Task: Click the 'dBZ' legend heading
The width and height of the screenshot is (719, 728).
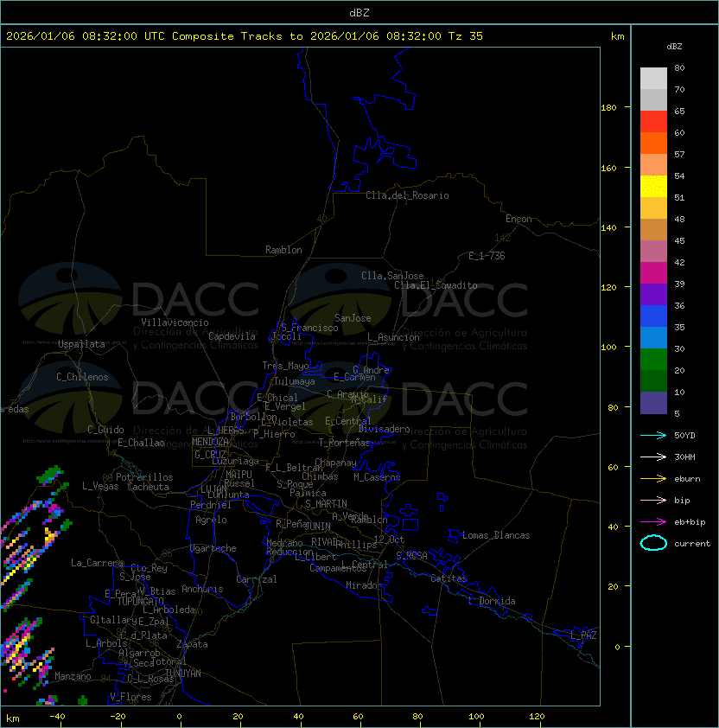Action: (x=674, y=47)
